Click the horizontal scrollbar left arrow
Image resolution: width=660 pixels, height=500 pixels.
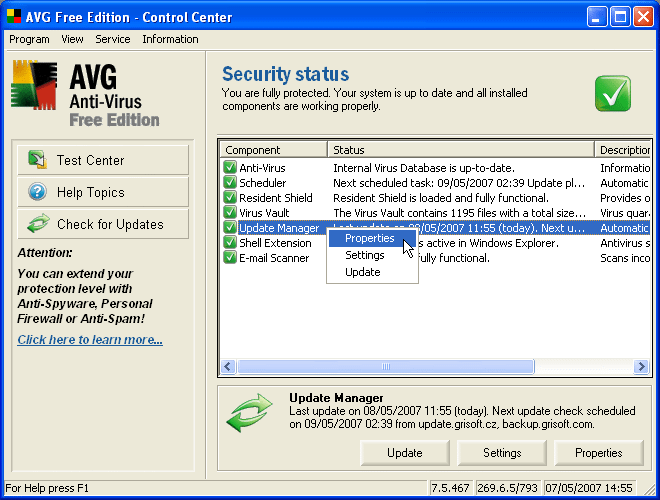click(x=228, y=366)
